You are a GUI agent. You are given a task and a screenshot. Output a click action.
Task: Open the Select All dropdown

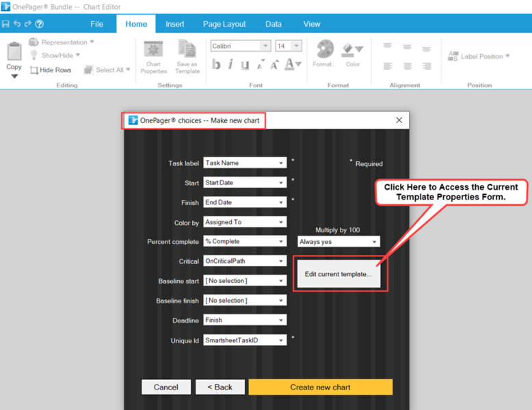click(x=107, y=70)
